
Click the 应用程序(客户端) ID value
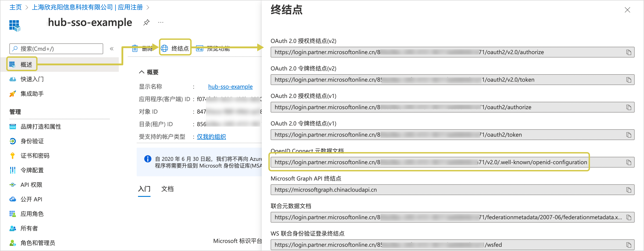tap(229, 99)
